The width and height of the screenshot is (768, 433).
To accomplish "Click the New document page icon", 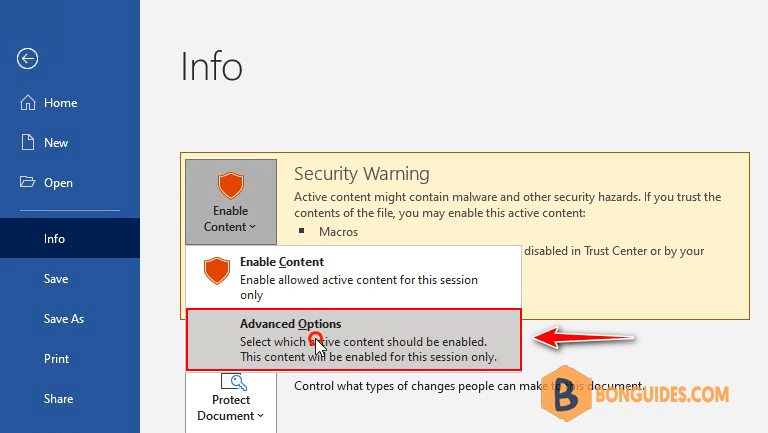I will pyautogui.click(x=28, y=142).
